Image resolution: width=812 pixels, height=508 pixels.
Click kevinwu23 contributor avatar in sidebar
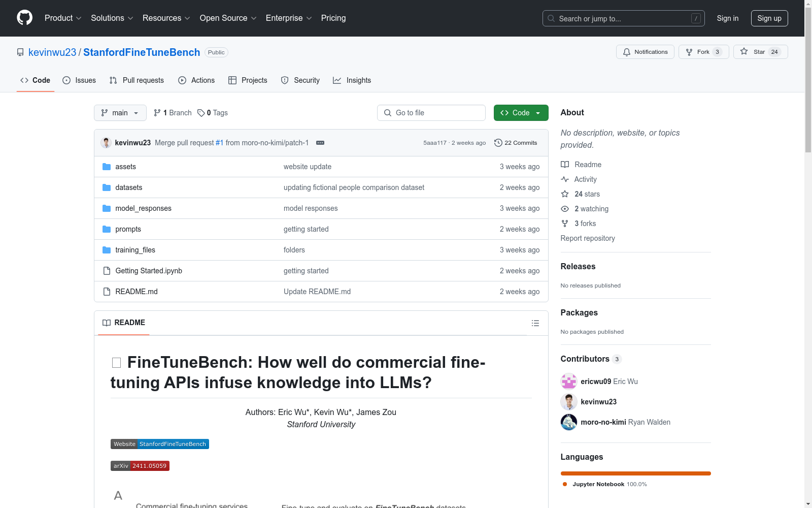(x=569, y=402)
